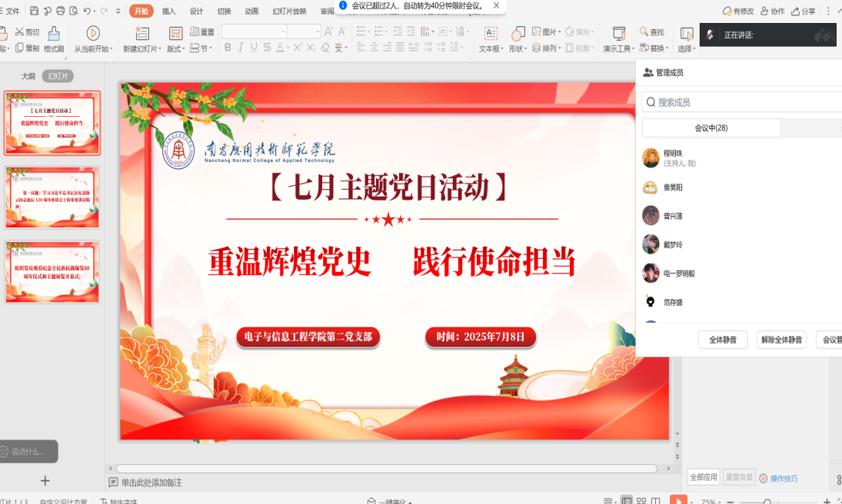The image size is (842, 504).
Task: Toggle Bold formatting
Action: point(228,48)
